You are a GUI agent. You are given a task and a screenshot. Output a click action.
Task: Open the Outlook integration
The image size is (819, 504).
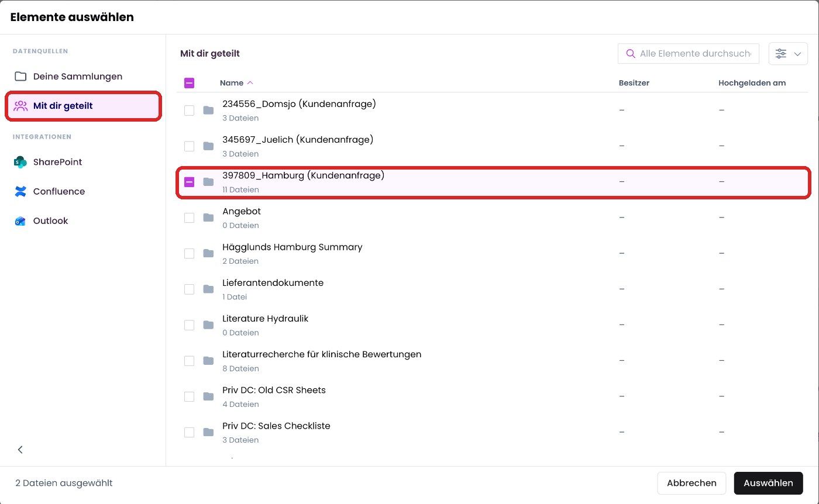(x=83, y=220)
